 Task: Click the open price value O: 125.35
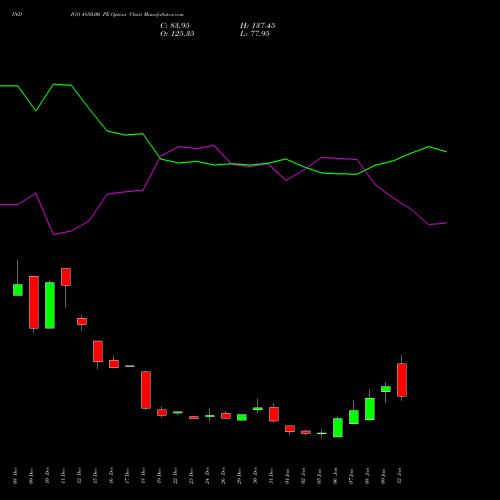177,34
